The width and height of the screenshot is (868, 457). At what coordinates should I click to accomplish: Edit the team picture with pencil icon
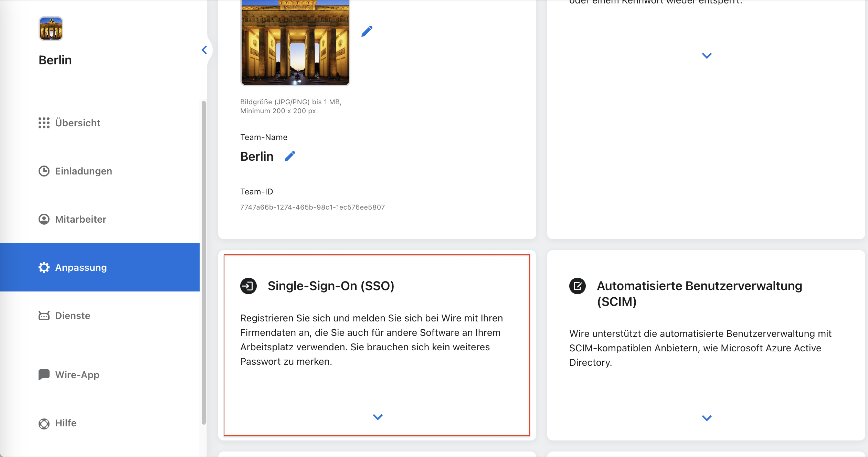tap(367, 31)
